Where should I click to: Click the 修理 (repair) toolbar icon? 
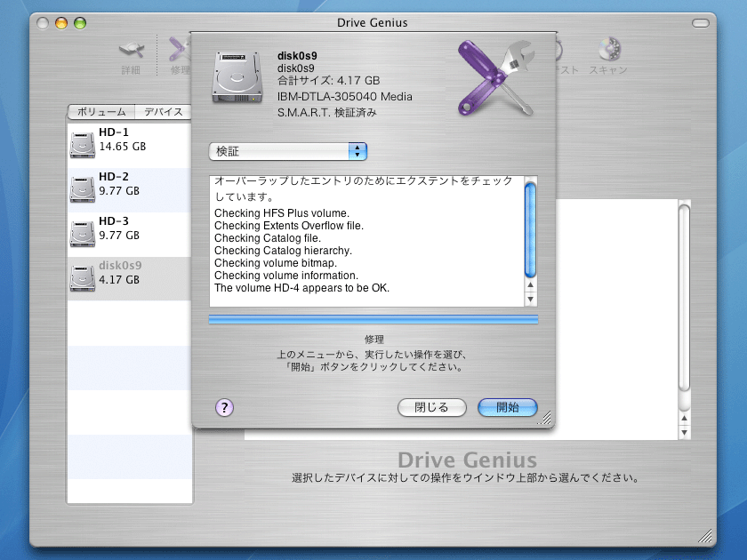pos(179,50)
